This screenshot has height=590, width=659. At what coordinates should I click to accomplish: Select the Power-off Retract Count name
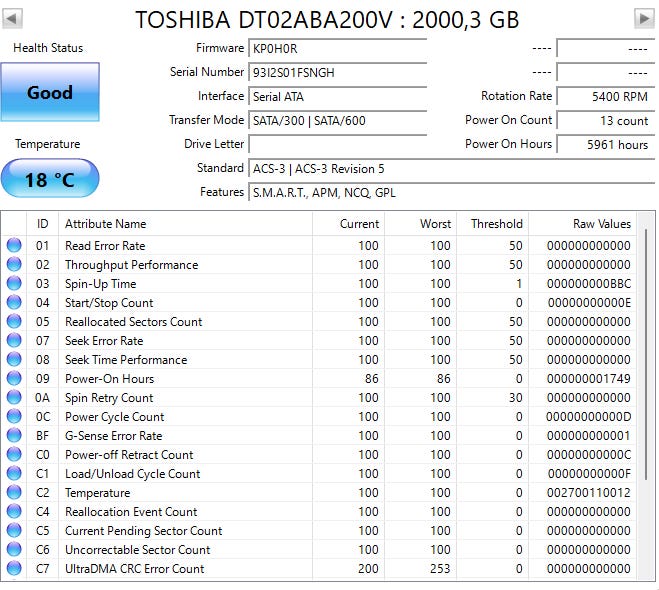(129, 455)
